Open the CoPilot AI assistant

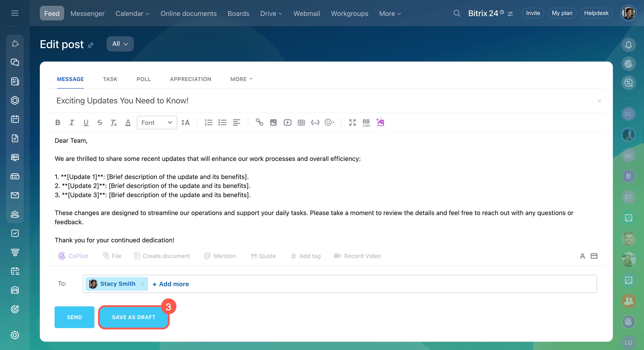coord(73,256)
